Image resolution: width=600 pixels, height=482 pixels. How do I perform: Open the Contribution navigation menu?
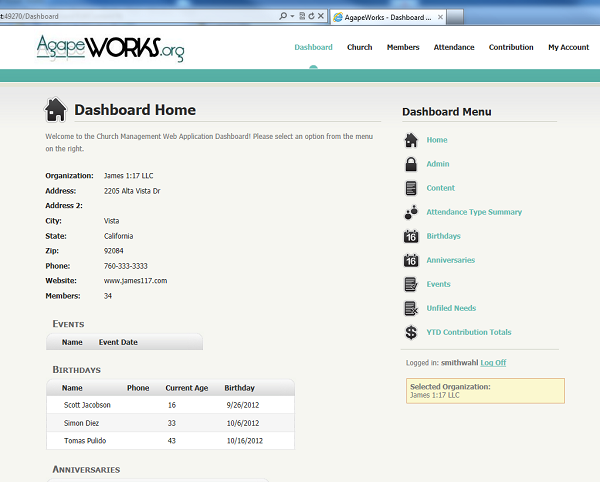click(x=511, y=47)
